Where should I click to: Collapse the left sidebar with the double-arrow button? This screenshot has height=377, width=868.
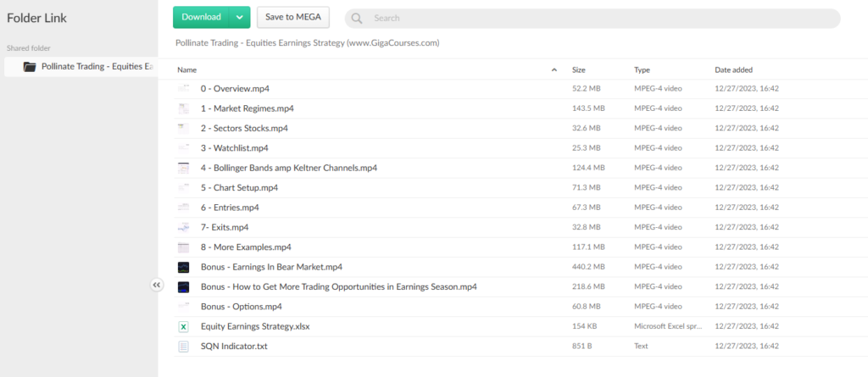[x=157, y=286]
